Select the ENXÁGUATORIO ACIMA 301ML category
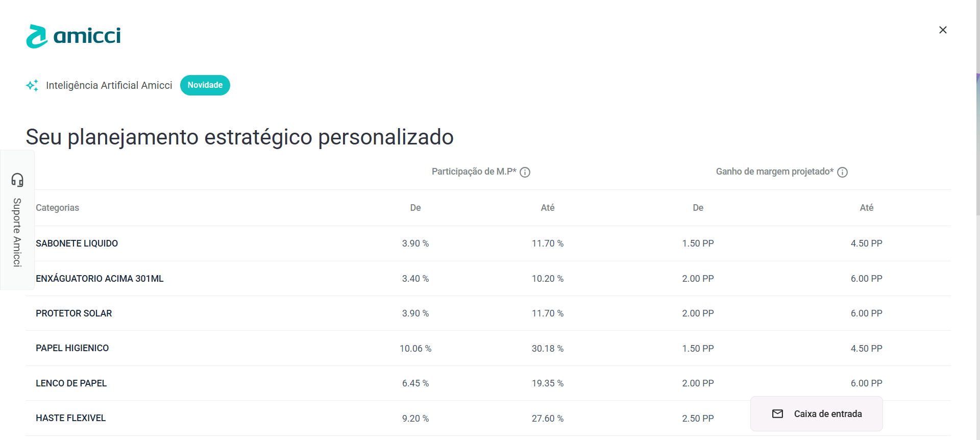 tap(100, 279)
